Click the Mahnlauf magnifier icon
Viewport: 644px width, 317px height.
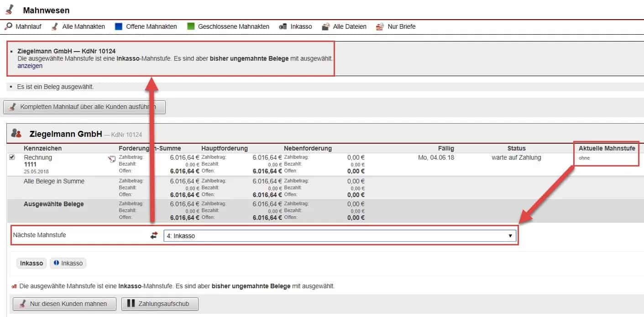point(9,26)
